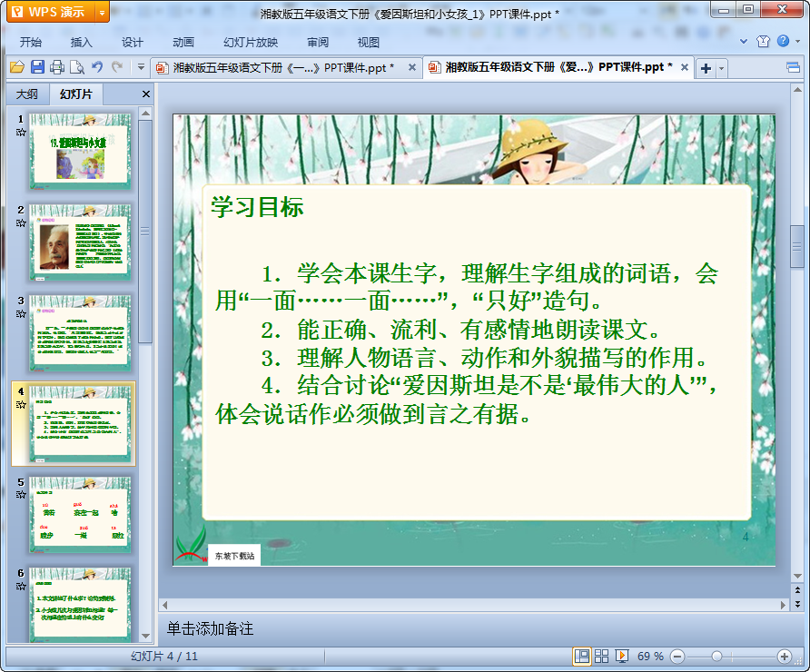Select slide 2 thumbnail with Einstein photo
The width and height of the screenshot is (810, 672).
tap(80, 242)
